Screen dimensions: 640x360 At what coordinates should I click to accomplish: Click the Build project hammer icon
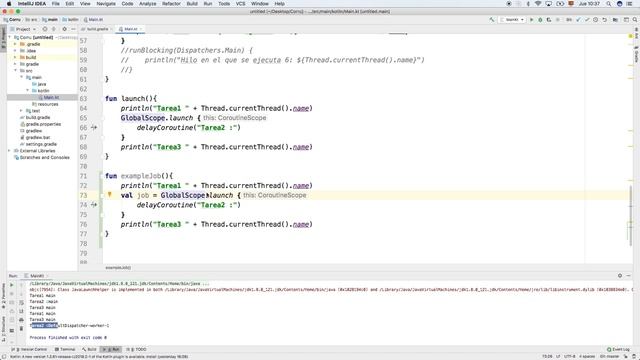coord(492,20)
